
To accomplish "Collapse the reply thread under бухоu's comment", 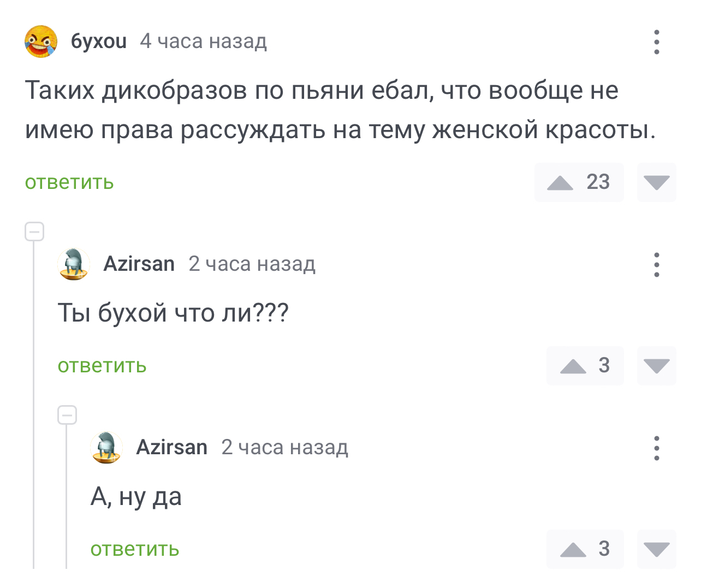I will tap(34, 232).
